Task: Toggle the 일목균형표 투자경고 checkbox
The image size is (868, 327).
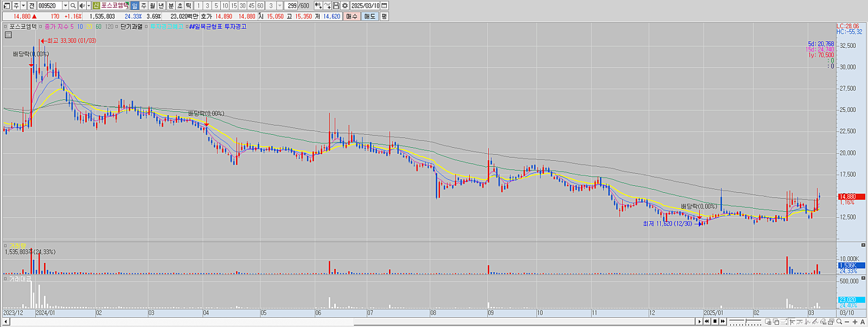Action: click(187, 26)
